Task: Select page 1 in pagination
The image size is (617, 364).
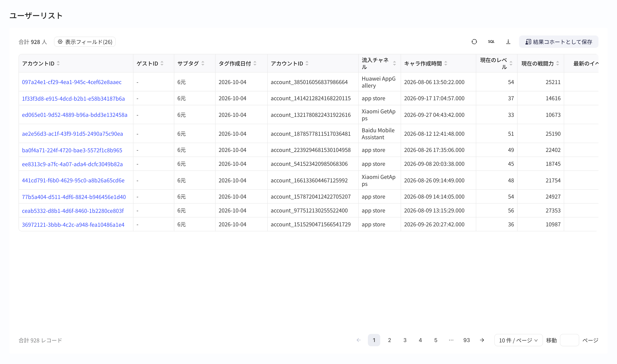Action: (x=374, y=340)
